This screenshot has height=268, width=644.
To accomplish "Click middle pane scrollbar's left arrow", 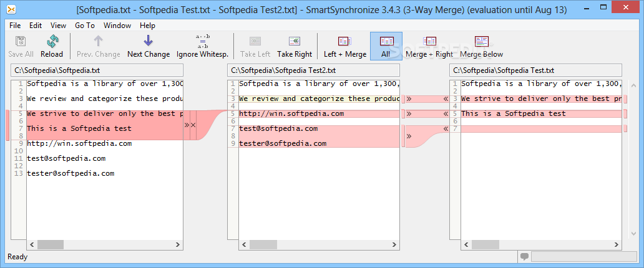I will 245,244.
